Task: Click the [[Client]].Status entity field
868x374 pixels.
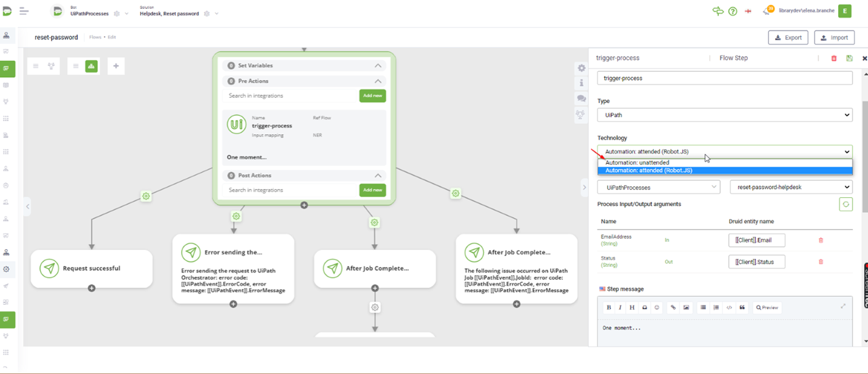Action: click(757, 262)
